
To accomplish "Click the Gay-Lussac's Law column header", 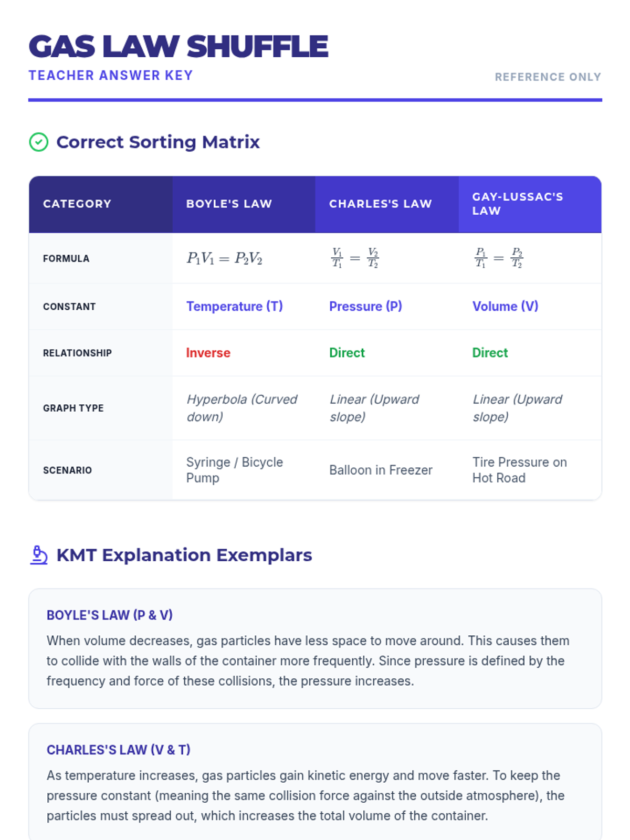I will coord(517,204).
